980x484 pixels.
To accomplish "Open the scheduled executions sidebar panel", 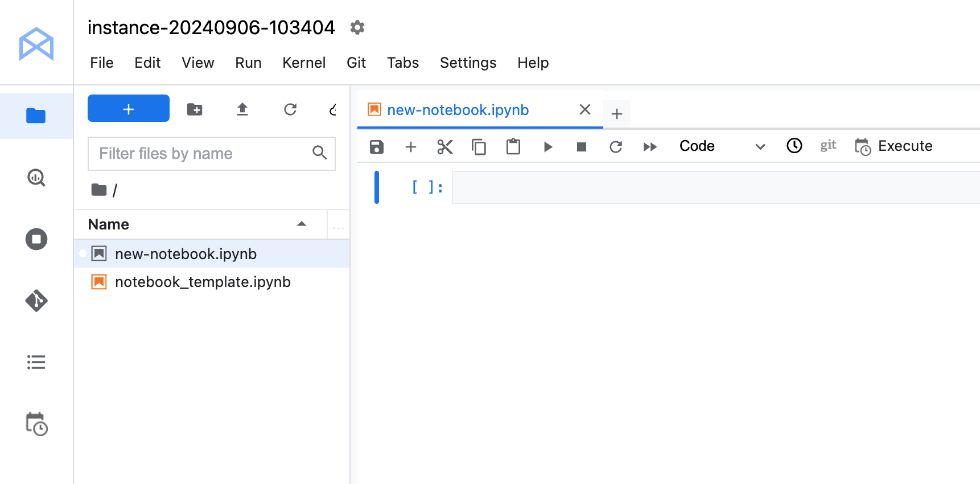I will (x=36, y=424).
